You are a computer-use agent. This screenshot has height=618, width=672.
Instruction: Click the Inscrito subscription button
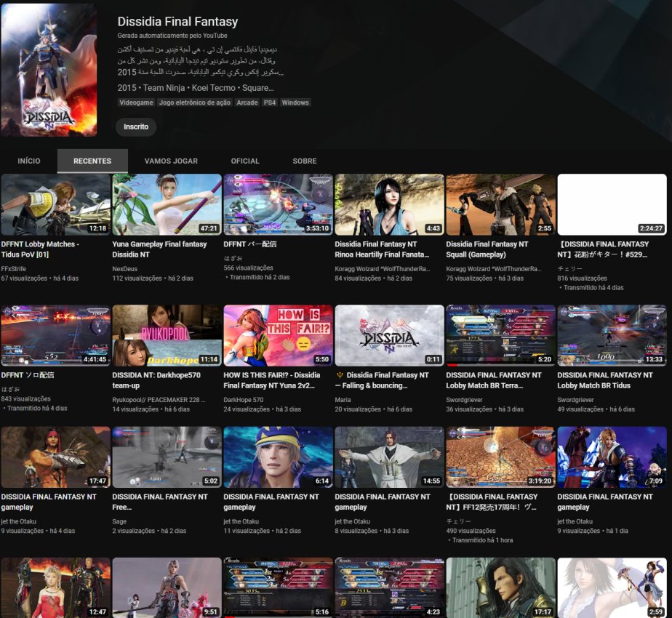pos(136,127)
